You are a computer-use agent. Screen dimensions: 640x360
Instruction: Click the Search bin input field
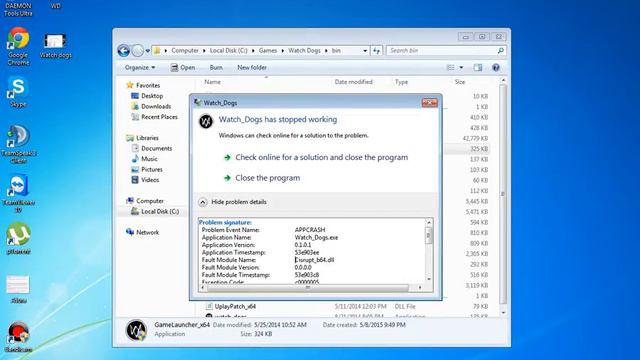[442, 51]
